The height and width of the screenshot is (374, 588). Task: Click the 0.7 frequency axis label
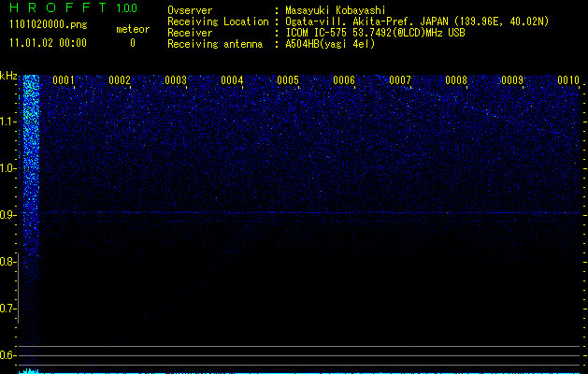[7, 309]
